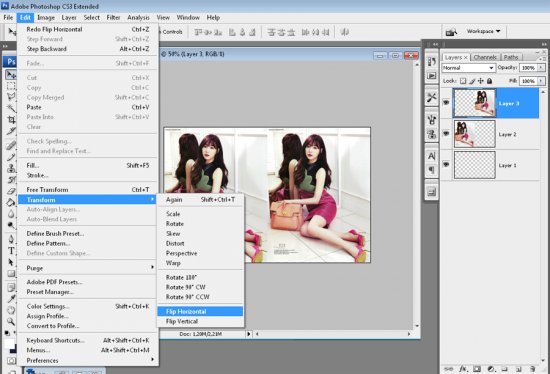550x374 pixels.
Task: Switch to the Paths tab
Action: [x=511, y=57]
